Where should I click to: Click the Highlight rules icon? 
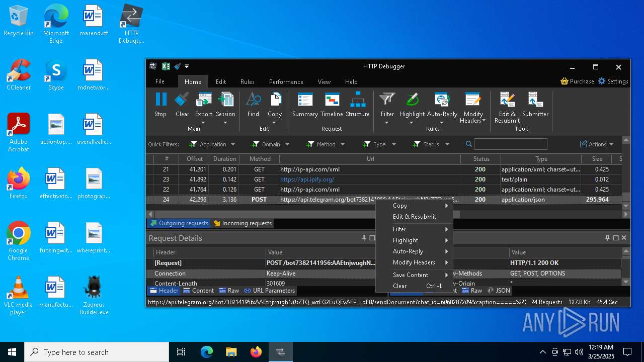coord(412,100)
